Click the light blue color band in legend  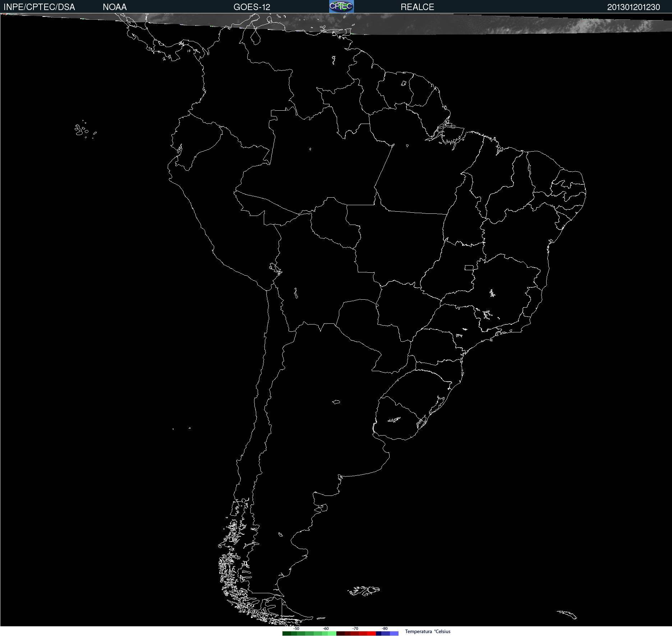[x=394, y=633]
